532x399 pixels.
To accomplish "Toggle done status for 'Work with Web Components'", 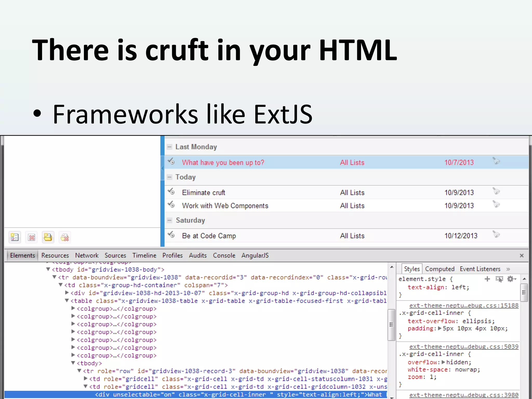I will (x=171, y=204).
